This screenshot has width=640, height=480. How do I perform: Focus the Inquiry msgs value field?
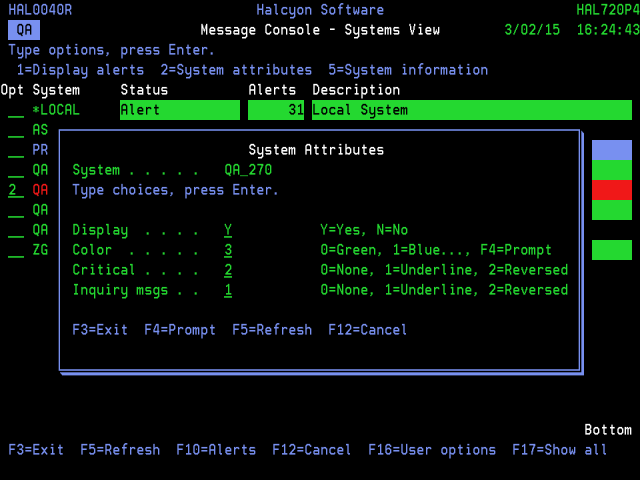coord(228,290)
